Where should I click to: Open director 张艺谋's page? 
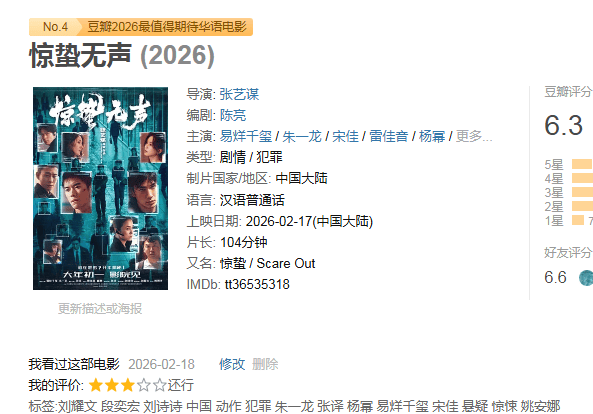click(239, 94)
